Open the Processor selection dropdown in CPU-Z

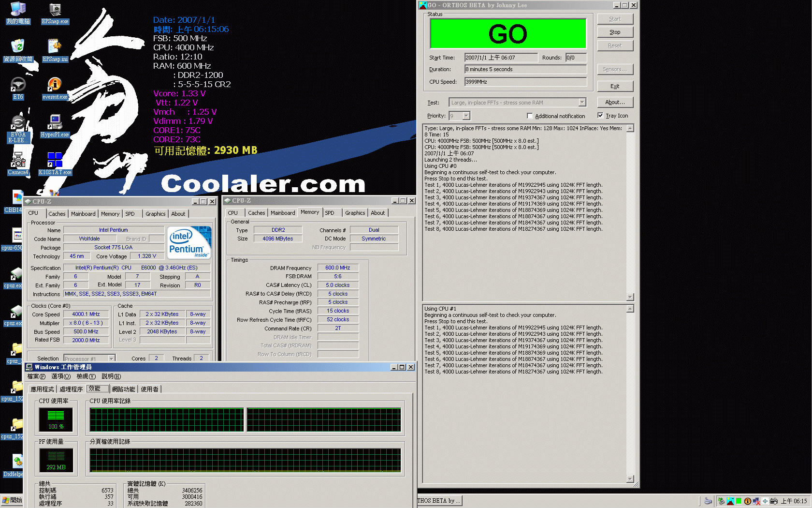coord(112,359)
